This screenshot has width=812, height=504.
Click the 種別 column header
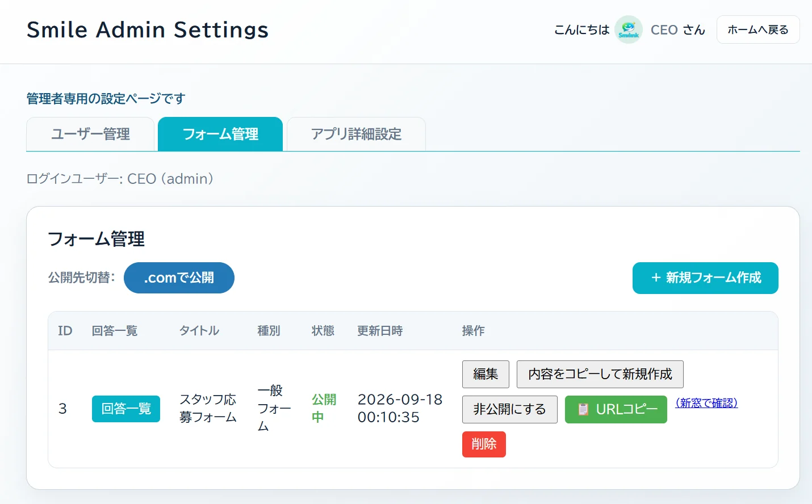click(269, 331)
